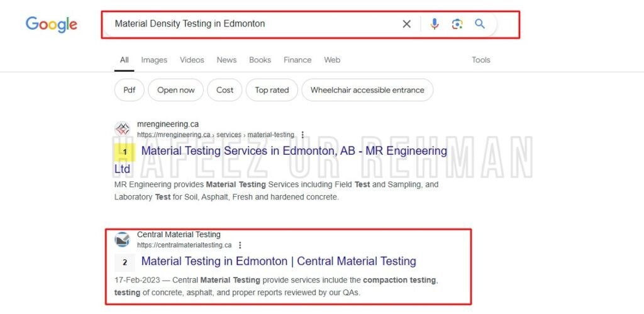This screenshot has height=314, width=644.
Task: Switch to the Images tab
Action: click(154, 60)
